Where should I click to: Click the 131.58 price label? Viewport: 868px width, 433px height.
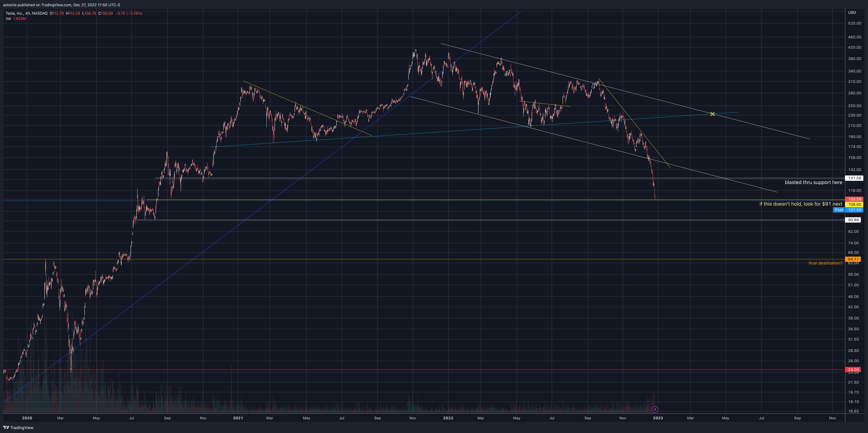coord(854,178)
